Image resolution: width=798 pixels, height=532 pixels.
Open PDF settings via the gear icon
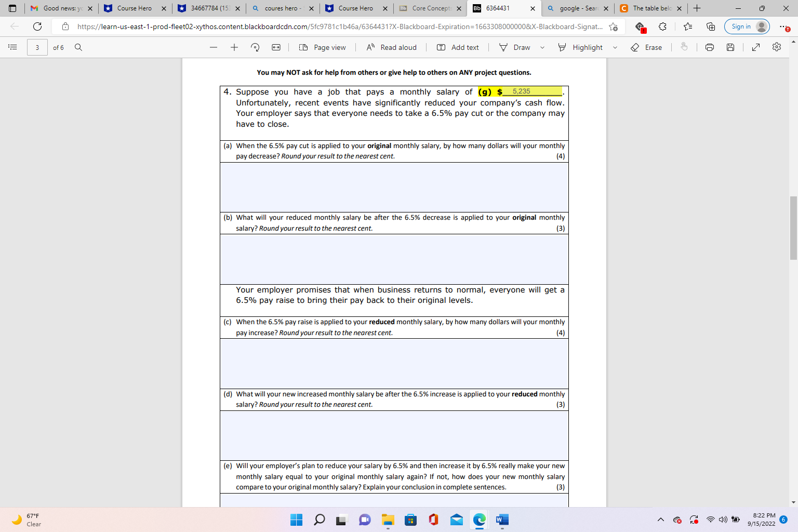tap(776, 47)
